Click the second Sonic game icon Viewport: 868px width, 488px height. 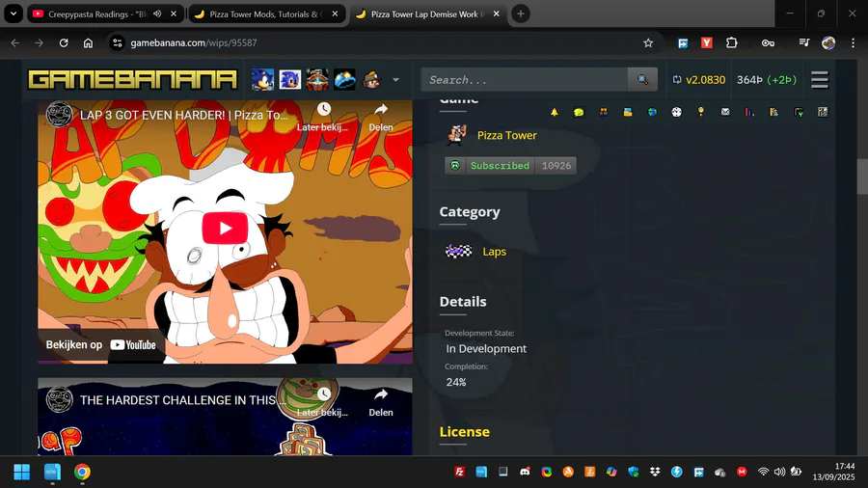point(289,80)
